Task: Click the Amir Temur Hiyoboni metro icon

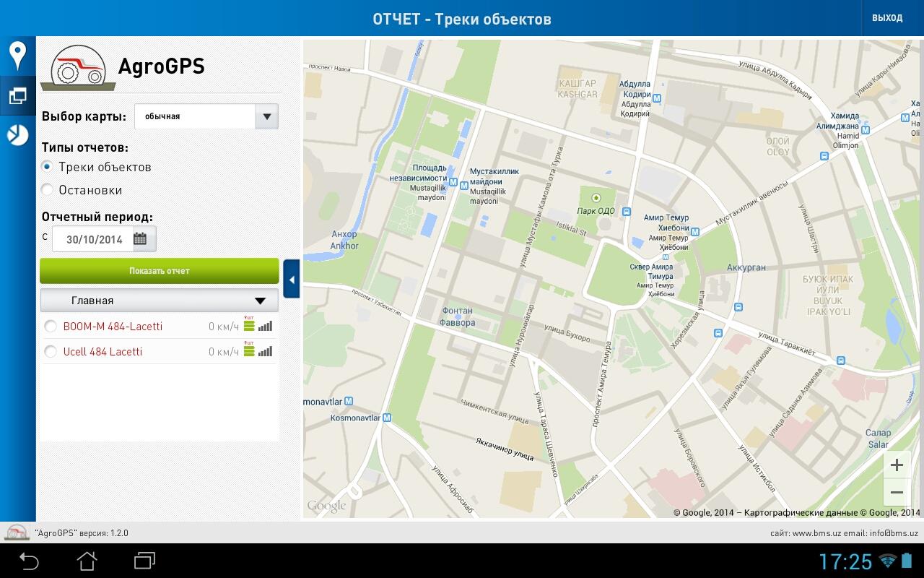Action: point(695,232)
